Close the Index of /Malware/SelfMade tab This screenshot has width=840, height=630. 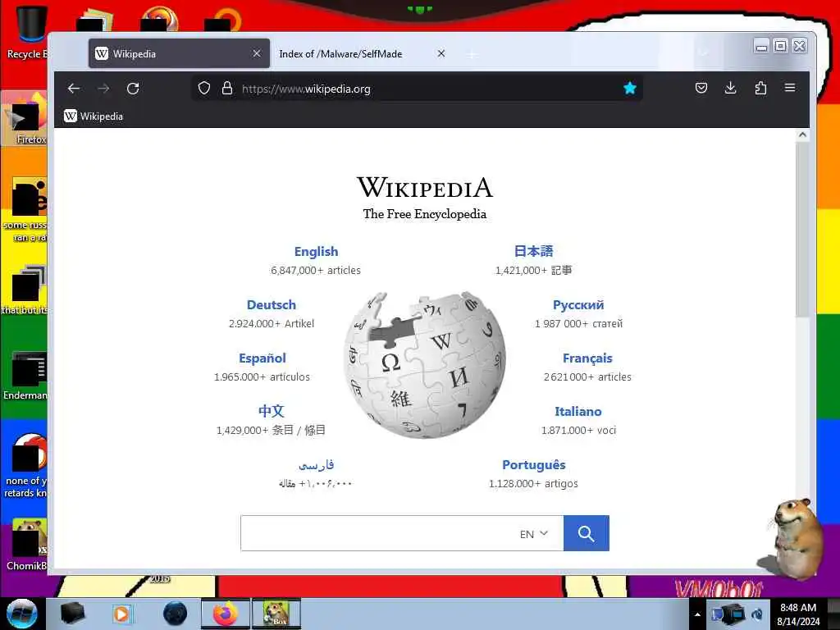point(441,53)
